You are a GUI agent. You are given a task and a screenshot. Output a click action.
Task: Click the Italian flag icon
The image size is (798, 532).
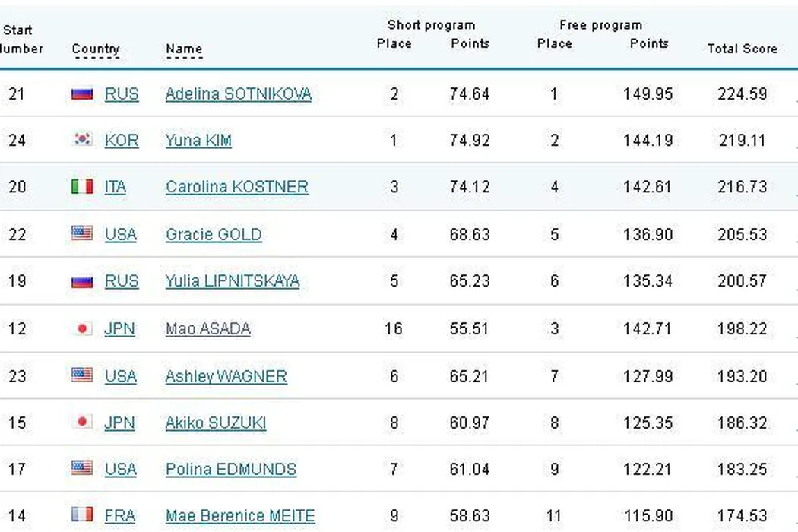click(x=82, y=187)
